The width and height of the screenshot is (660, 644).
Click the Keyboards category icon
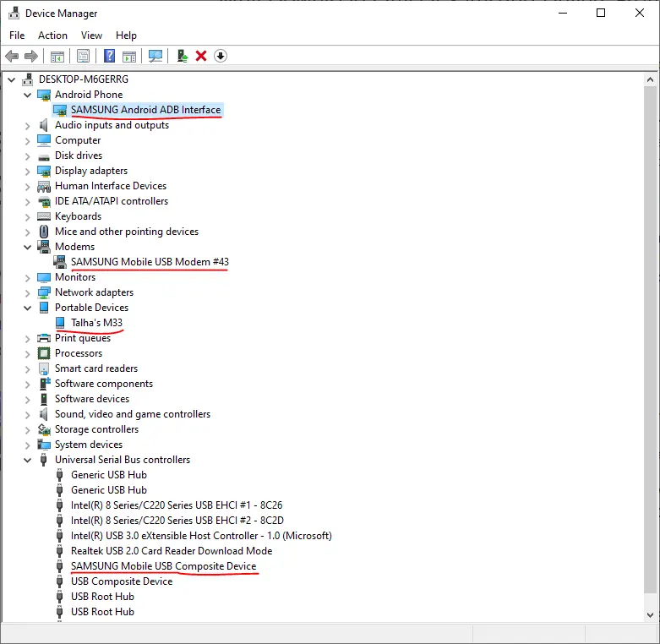click(44, 216)
